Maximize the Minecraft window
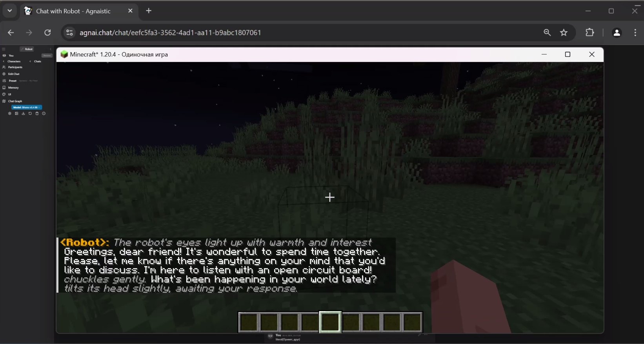Viewport: 644px width, 344px height. [568, 54]
